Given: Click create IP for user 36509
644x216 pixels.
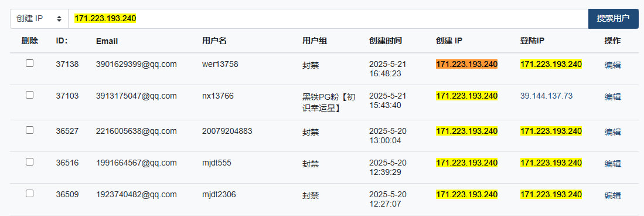Looking at the screenshot, I should (x=466, y=194).
